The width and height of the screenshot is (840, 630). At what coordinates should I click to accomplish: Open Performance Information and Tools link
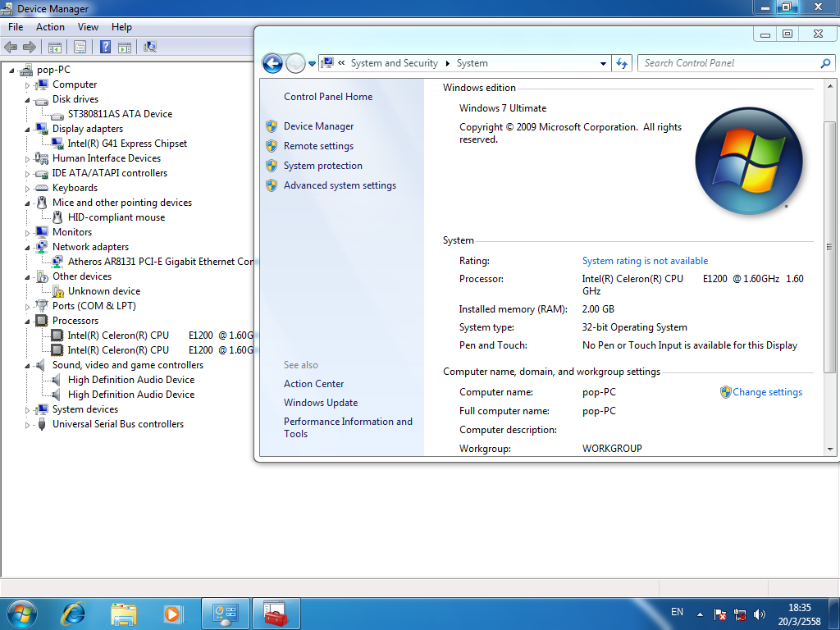tap(348, 427)
